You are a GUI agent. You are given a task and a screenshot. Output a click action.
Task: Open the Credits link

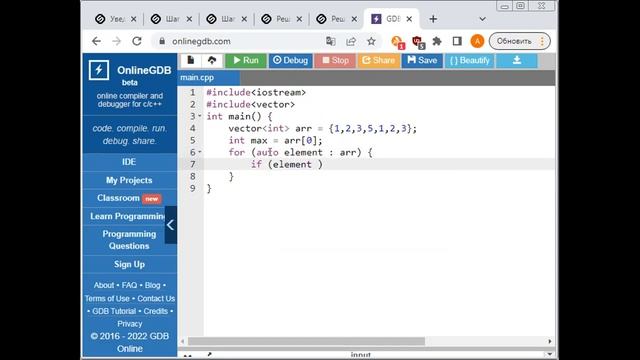[x=156, y=311]
